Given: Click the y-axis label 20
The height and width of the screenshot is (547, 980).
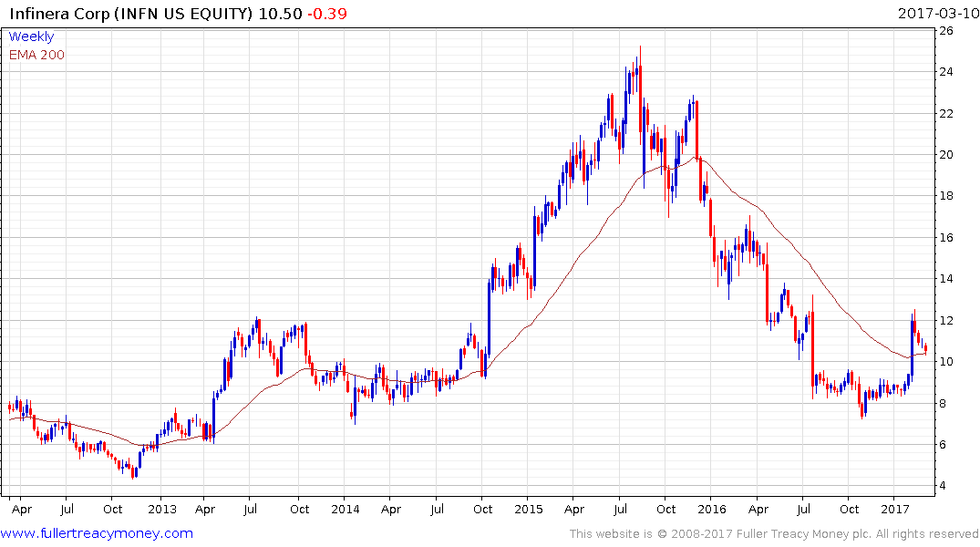Looking at the screenshot, I should pos(946,155).
